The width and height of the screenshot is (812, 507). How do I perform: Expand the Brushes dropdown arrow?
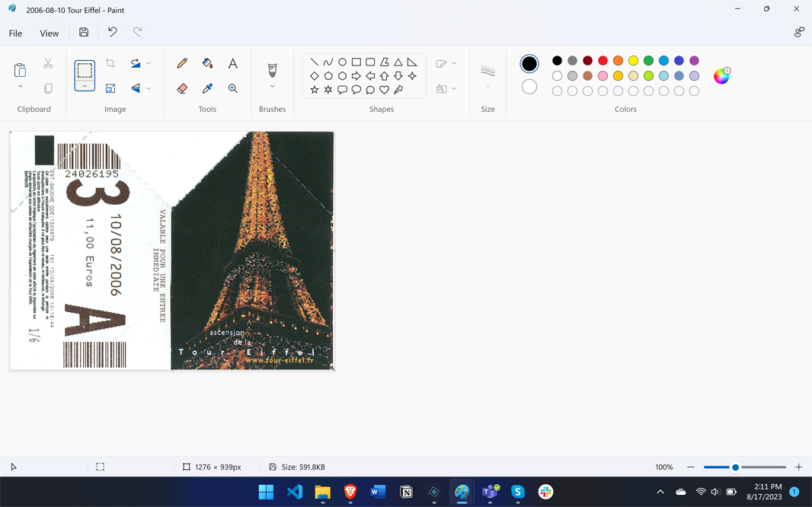point(272,87)
